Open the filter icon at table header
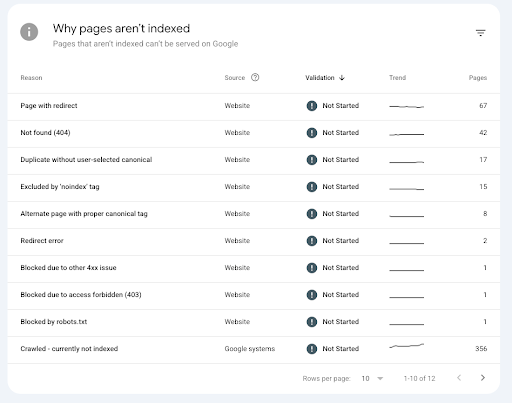Image resolution: width=512 pixels, height=403 pixels. pyautogui.click(x=480, y=33)
